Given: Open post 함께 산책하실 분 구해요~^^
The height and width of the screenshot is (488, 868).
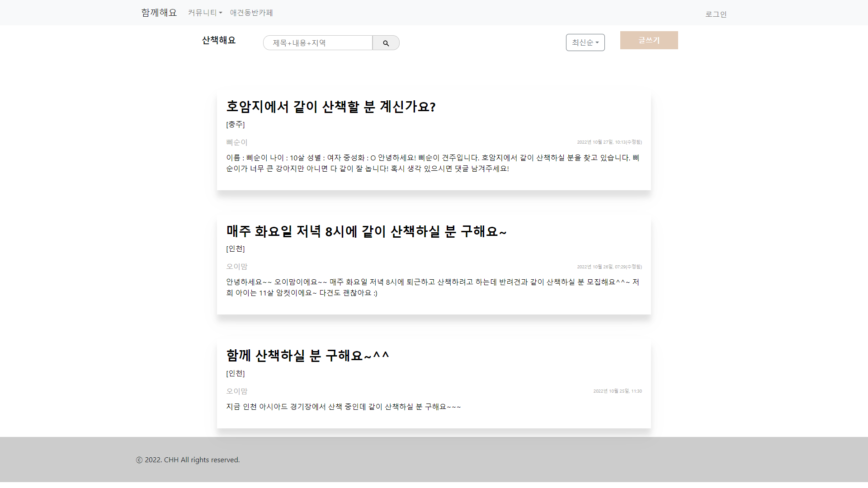Looking at the screenshot, I should (x=307, y=356).
